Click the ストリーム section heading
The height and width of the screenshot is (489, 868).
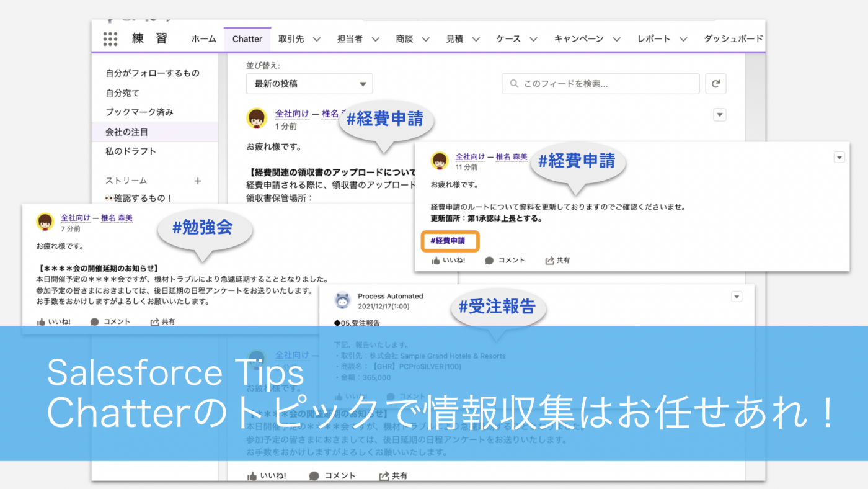click(126, 181)
